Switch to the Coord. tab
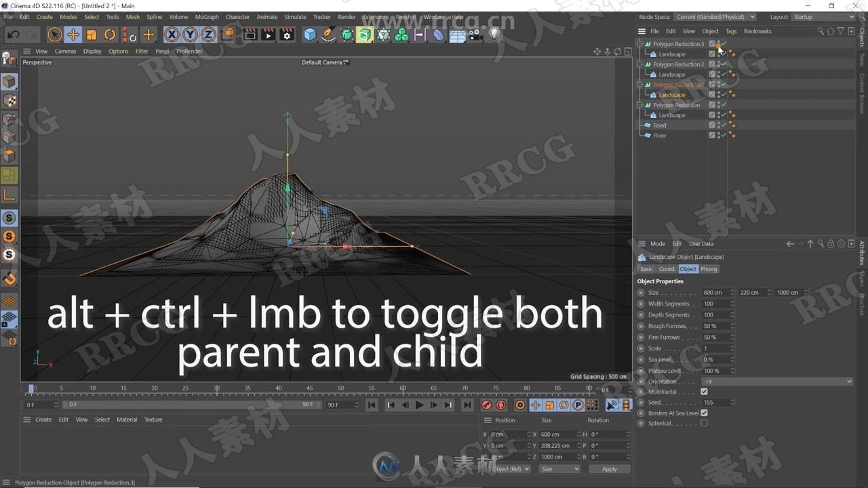Screen dimensions: 868x488 (667, 269)
